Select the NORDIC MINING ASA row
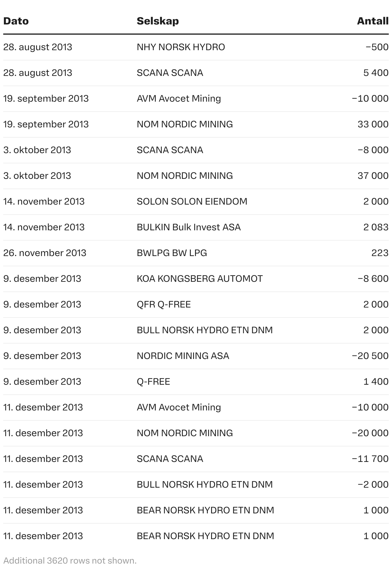392x570 pixels. tap(183, 356)
